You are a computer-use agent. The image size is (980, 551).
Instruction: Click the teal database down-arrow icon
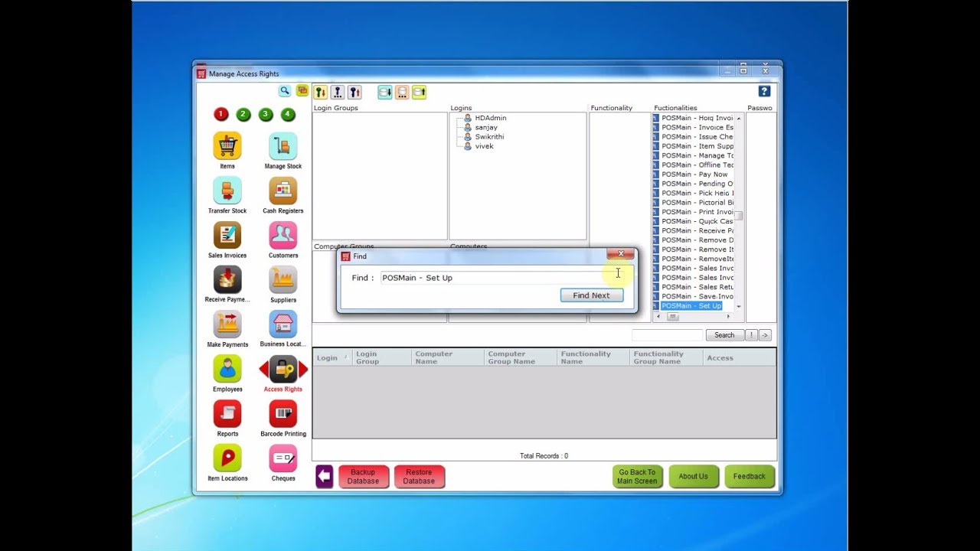click(x=385, y=93)
